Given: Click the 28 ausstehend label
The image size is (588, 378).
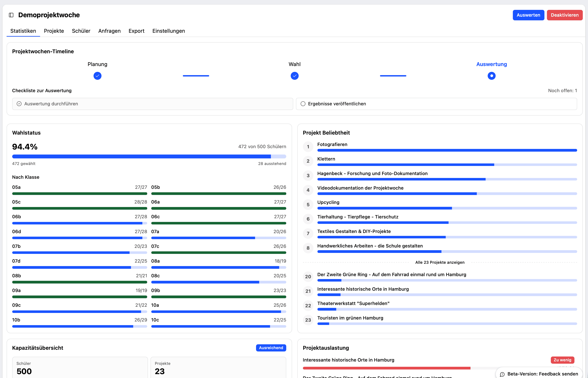Looking at the screenshot, I should click(272, 164).
